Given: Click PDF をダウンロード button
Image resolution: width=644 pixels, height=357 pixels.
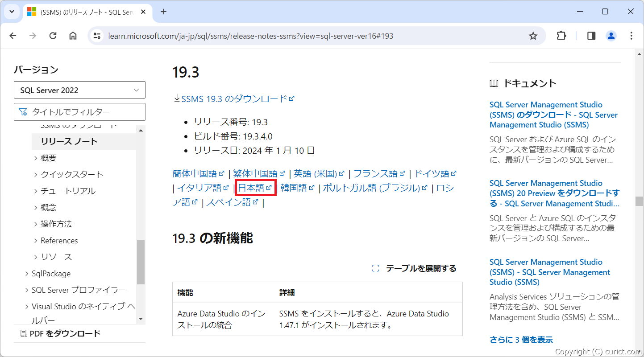Looking at the screenshot, I should coord(60,333).
